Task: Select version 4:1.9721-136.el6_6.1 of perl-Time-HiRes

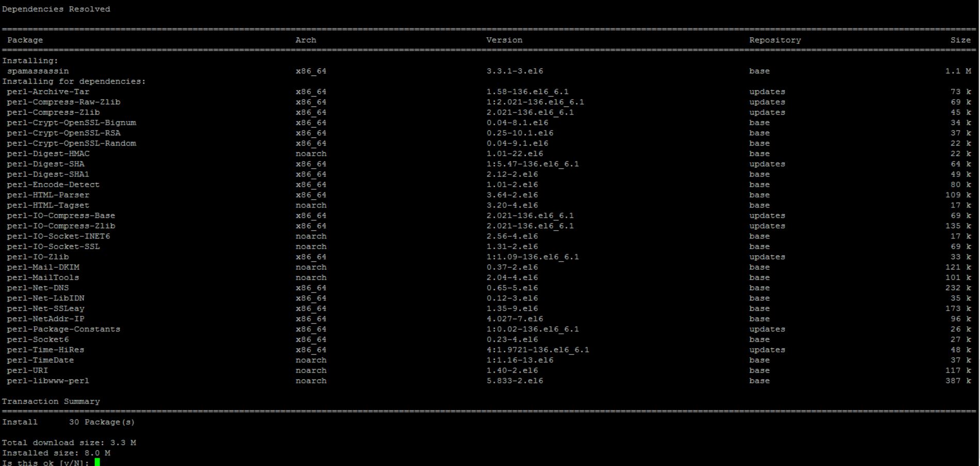Action: pyautogui.click(x=538, y=349)
